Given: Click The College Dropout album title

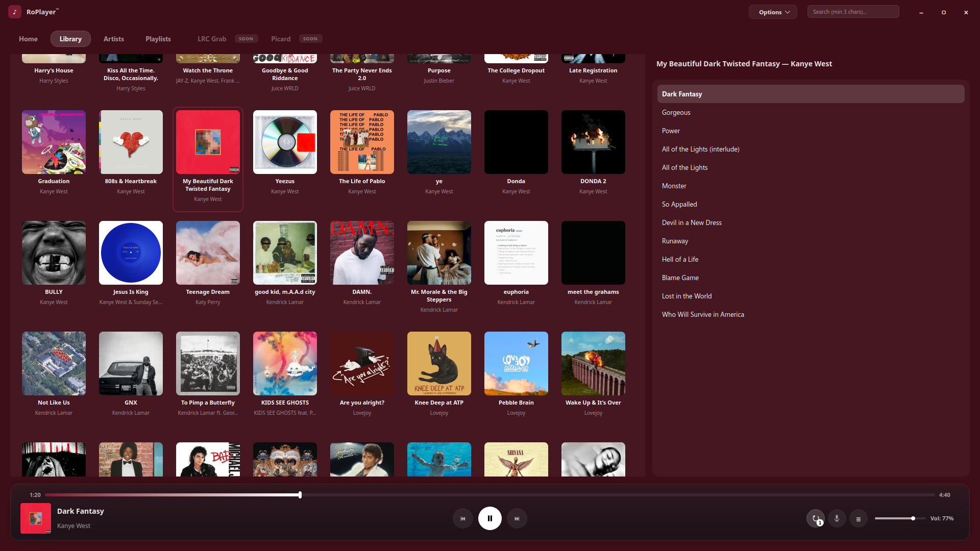Looking at the screenshot, I should [516, 70].
